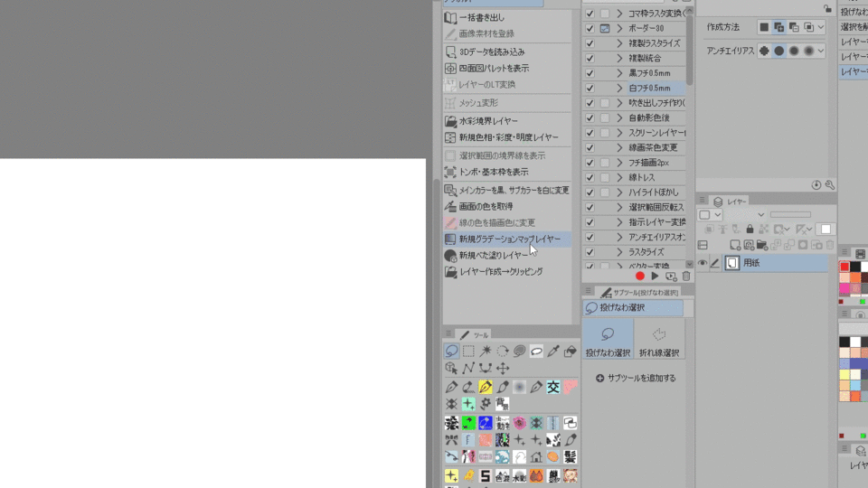This screenshot has width=868, height=488.
Task: Choose add-to-selection creation mode
Action: click(778, 27)
